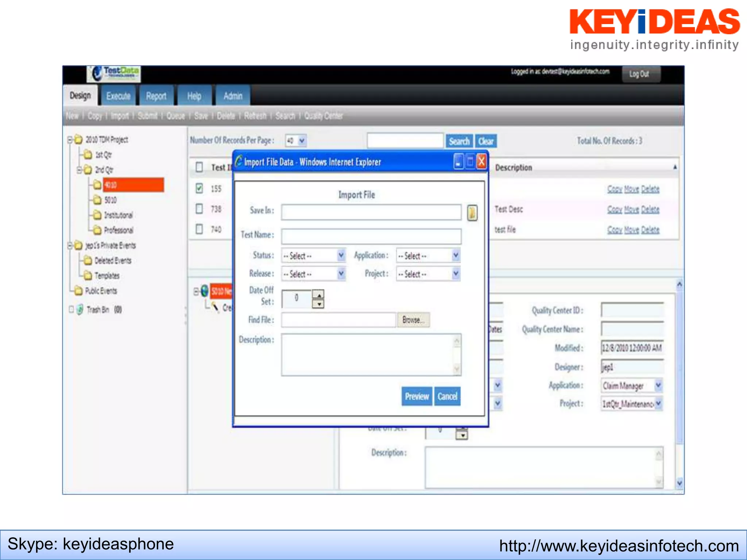Viewport: 747px width, 560px height.
Task: Click the Designer field showing jep1
Action: 632,367
